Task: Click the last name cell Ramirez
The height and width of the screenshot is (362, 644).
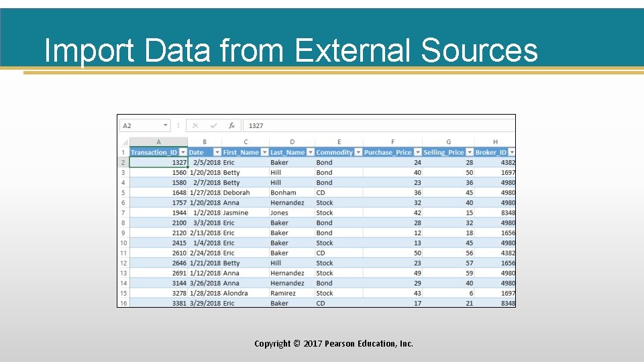Action: click(292, 293)
